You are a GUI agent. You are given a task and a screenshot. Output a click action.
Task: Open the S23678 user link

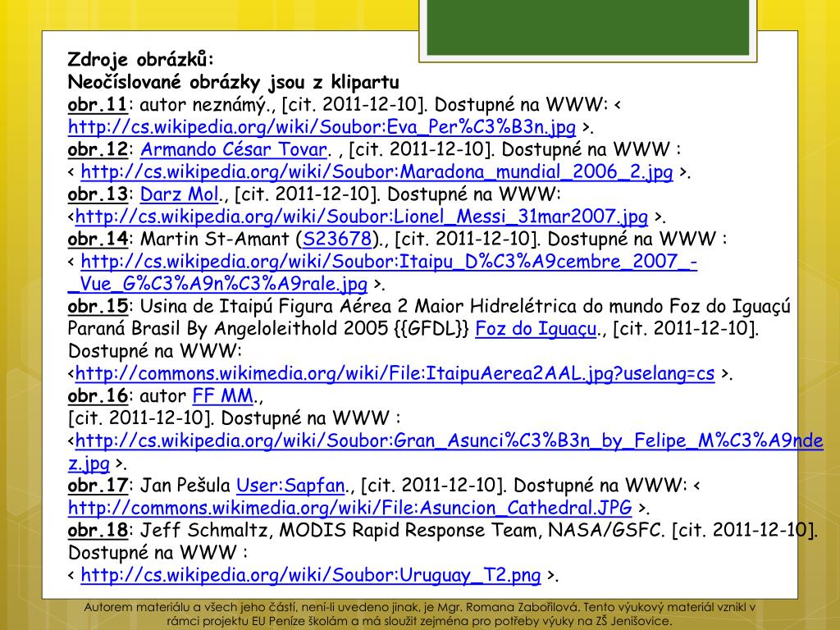(337, 239)
